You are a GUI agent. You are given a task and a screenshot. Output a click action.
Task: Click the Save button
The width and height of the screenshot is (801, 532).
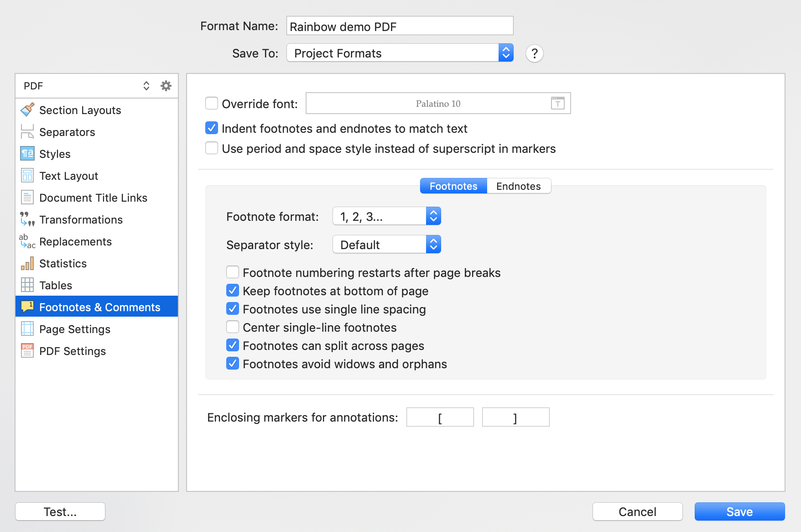[x=739, y=511]
